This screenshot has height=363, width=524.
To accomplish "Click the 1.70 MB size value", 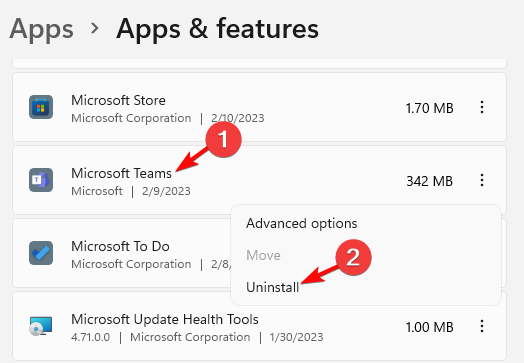I will (x=429, y=108).
